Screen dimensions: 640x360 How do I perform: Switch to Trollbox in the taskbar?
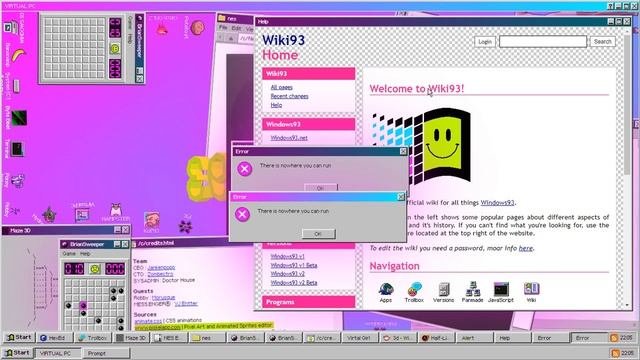pos(93,338)
